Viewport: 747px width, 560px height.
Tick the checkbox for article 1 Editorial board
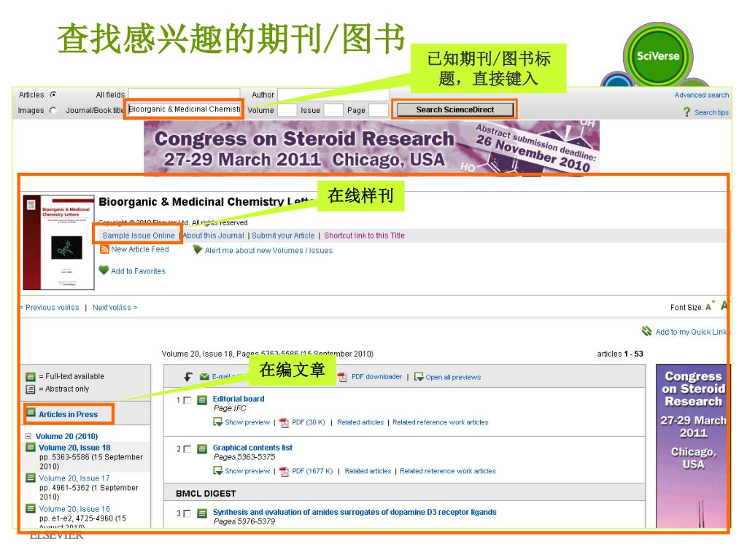pos(187,400)
